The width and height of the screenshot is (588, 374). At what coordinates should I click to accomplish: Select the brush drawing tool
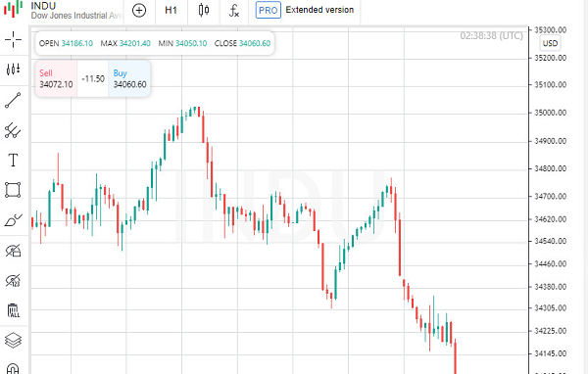[x=13, y=220]
